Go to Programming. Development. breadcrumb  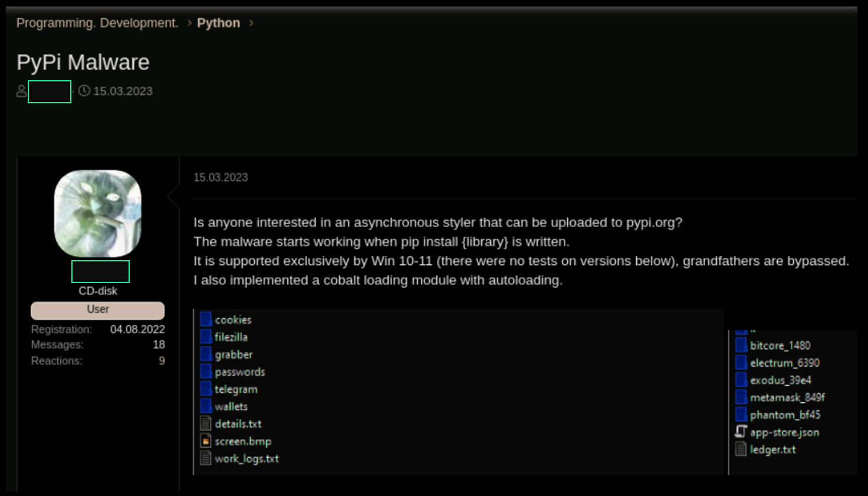click(x=97, y=23)
